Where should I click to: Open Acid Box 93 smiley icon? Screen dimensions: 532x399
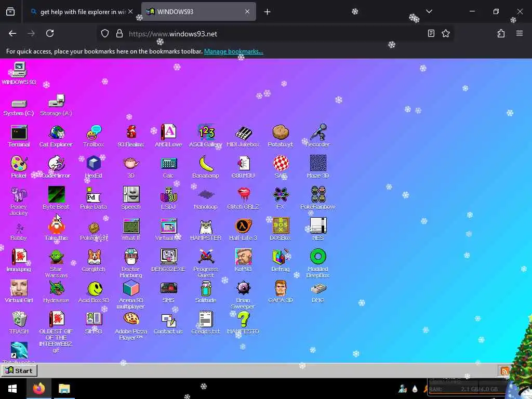94,292
